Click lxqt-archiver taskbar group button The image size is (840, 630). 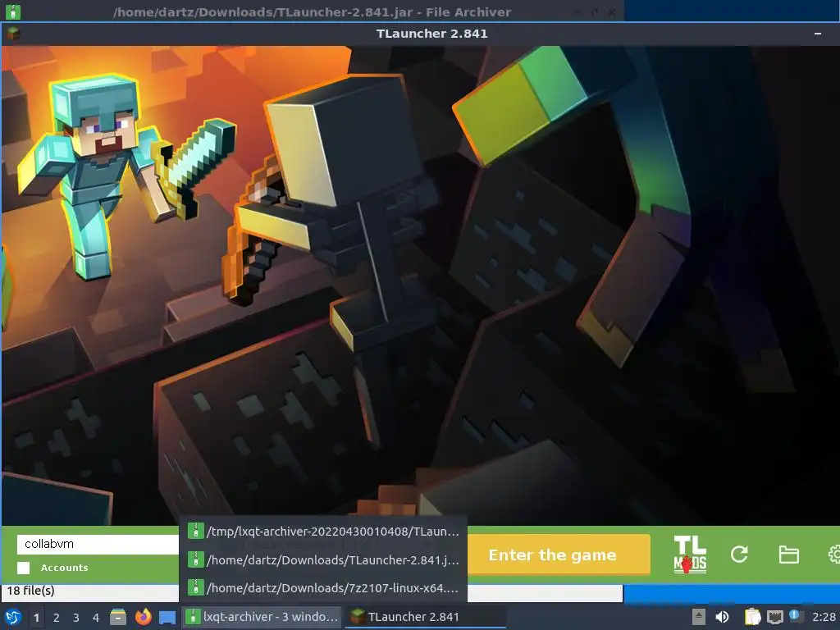(x=262, y=617)
